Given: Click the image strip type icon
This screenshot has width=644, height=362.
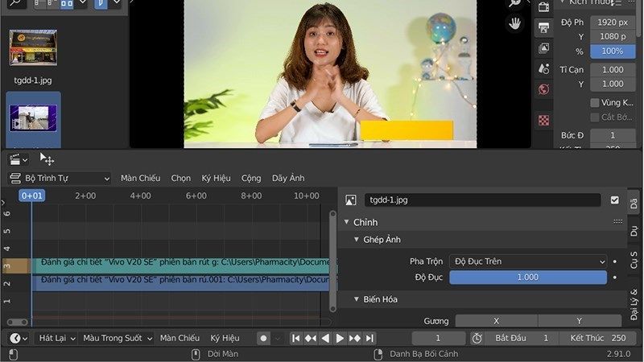Looking at the screenshot, I should click(x=350, y=200).
